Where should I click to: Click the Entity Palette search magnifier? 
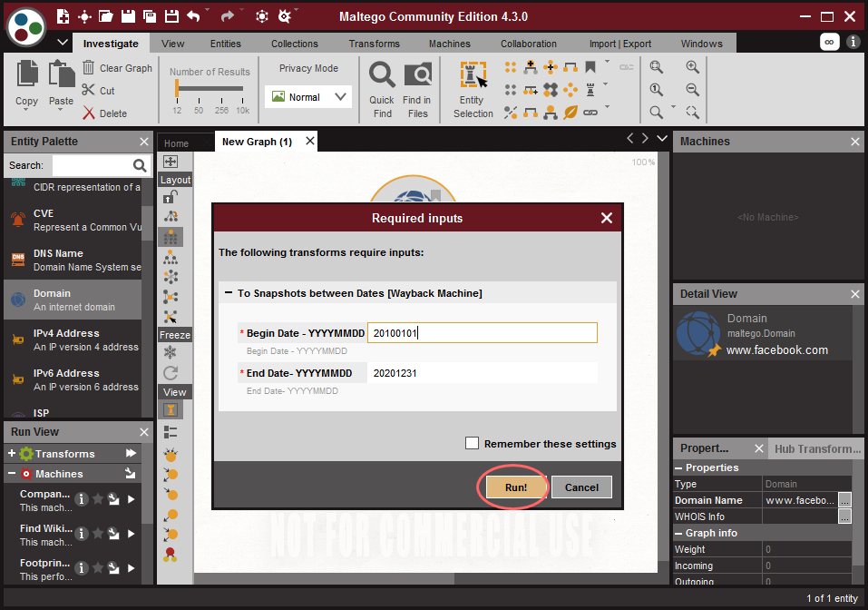(x=140, y=165)
